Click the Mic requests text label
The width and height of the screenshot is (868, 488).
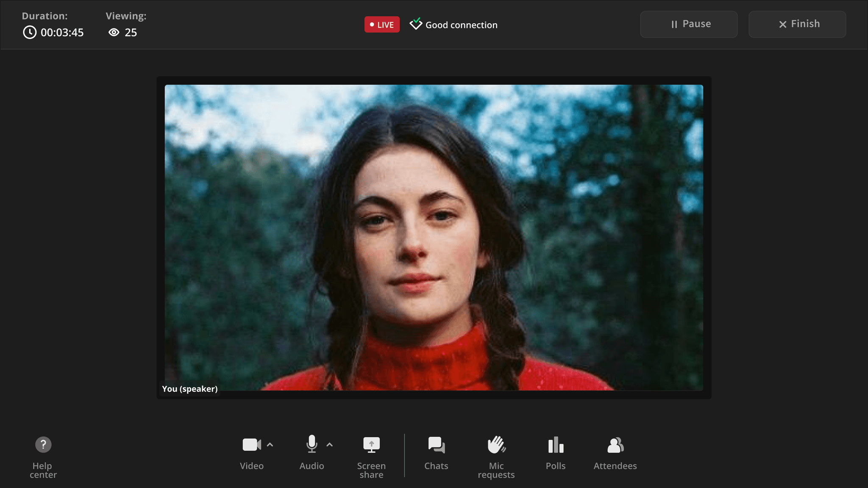(x=496, y=470)
